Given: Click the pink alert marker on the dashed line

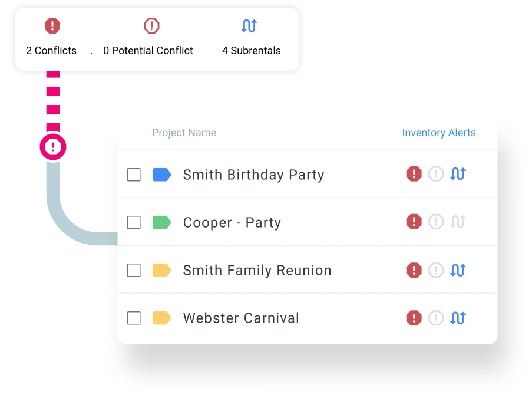Looking at the screenshot, I should point(53,147).
